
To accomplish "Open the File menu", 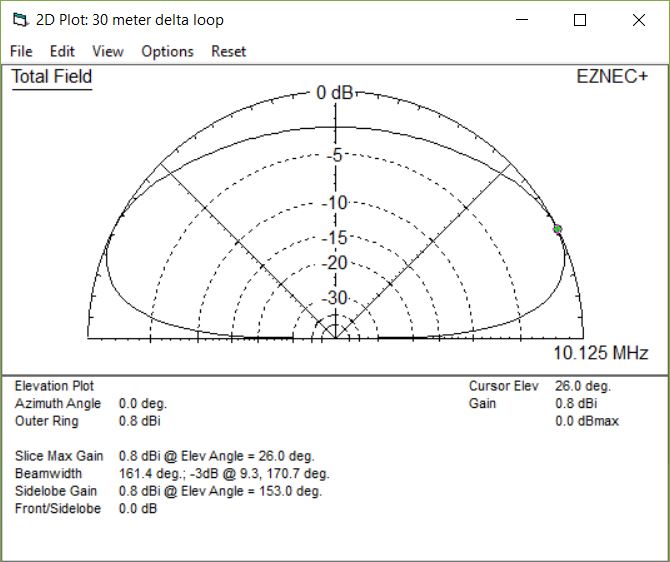I will click(x=21, y=51).
